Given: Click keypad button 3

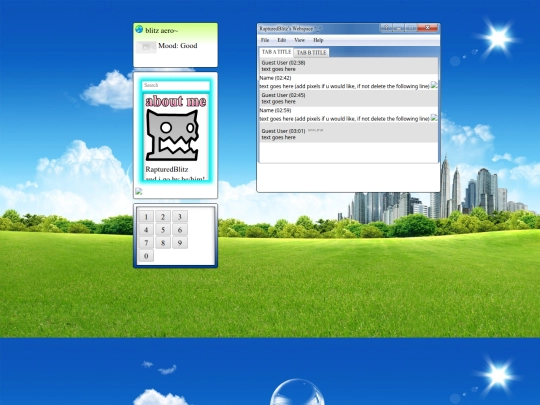Looking at the screenshot, I should click(180, 217).
